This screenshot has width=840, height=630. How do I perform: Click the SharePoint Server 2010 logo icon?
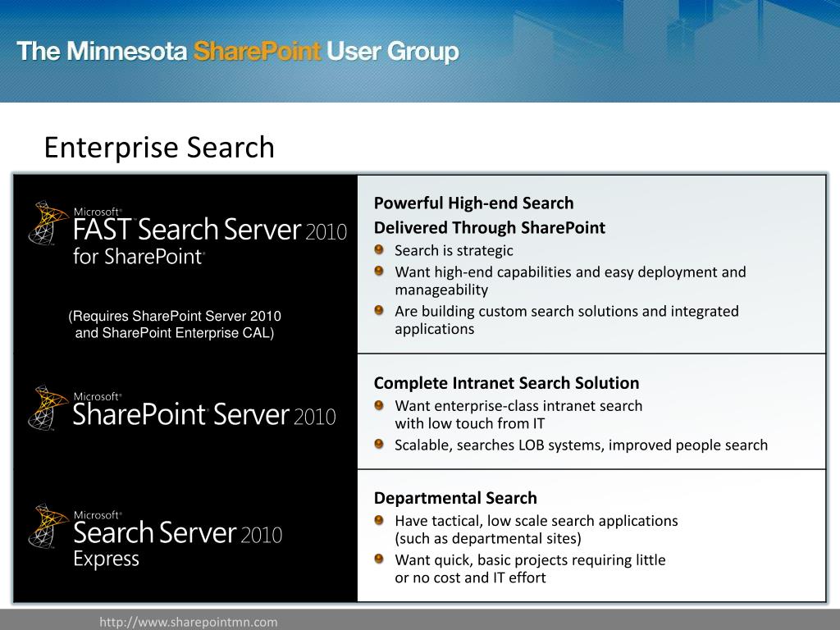(x=48, y=408)
